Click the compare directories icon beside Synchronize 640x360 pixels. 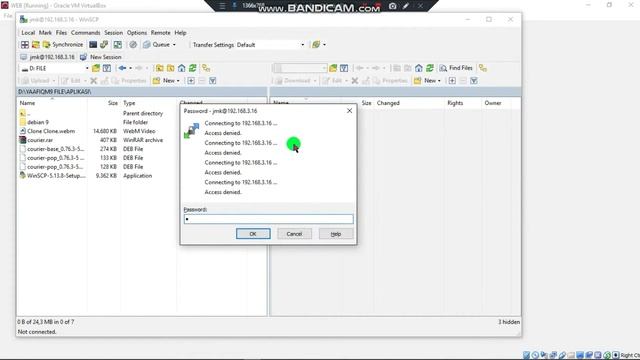[36, 44]
